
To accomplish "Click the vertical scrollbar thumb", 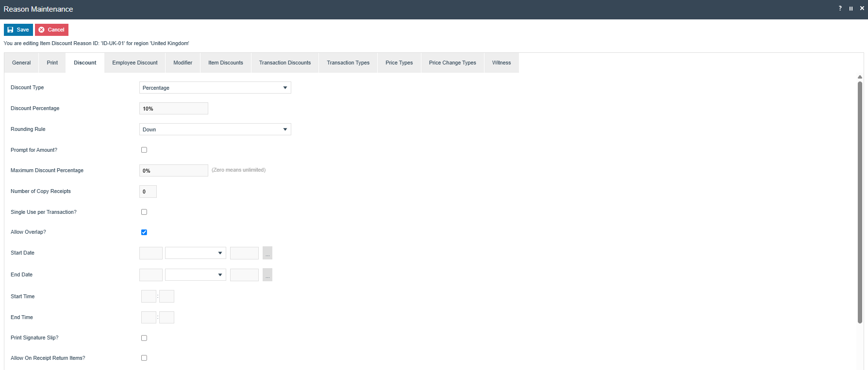I will pyautogui.click(x=860, y=202).
